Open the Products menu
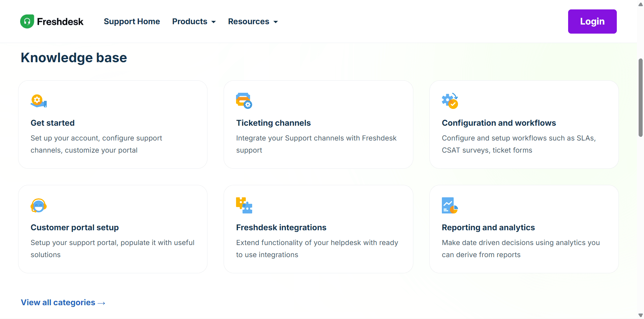 pyautogui.click(x=194, y=22)
